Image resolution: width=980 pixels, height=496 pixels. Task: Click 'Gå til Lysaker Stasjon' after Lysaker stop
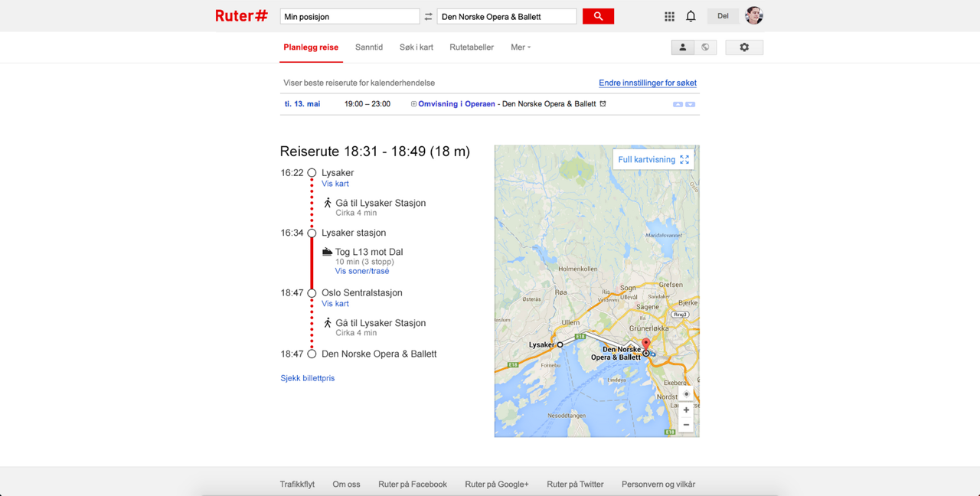tap(381, 203)
